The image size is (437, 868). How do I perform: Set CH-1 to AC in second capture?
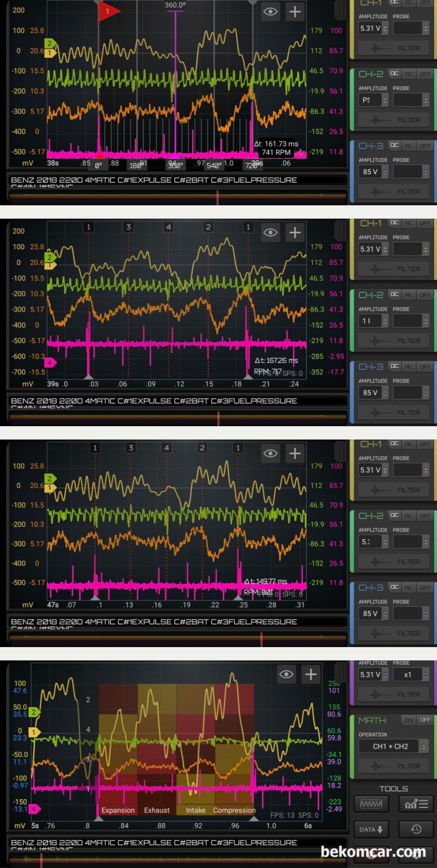(x=409, y=223)
